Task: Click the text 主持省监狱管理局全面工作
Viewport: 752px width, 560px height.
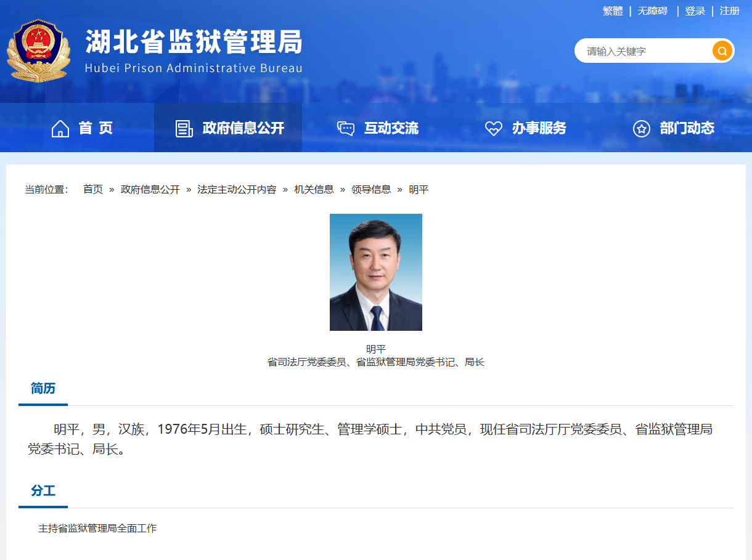Action: tap(97, 529)
